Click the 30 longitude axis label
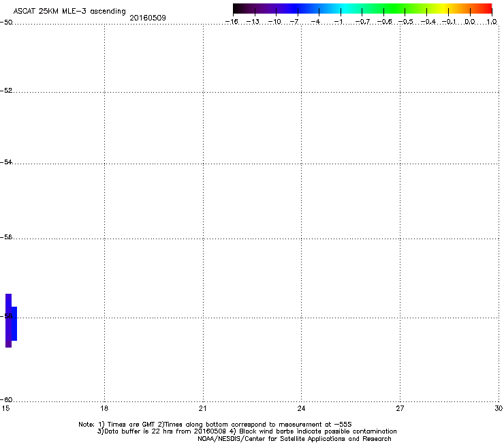Viewport: 504px width, 443px height. click(499, 408)
